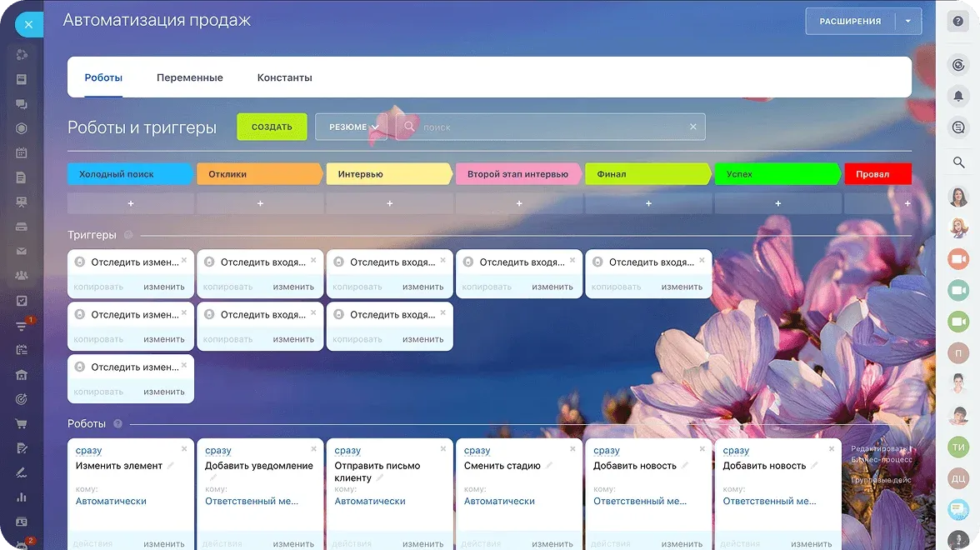
Task: Open the shopping cart icon in left sidebar
Action: 22,422
